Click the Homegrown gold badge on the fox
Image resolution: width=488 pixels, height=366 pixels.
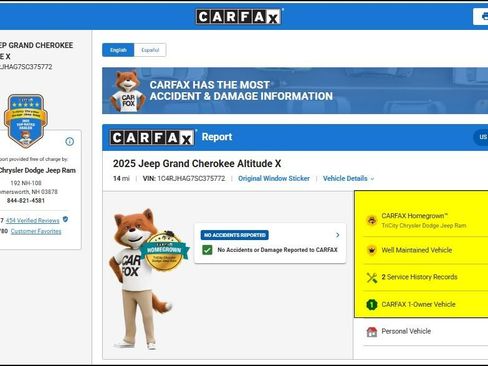click(164, 250)
